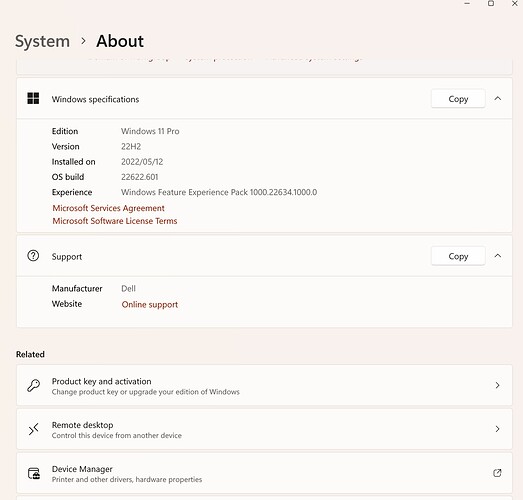Image resolution: width=523 pixels, height=500 pixels.
Task: Select the OS build '22622.601'
Action: 139,177
